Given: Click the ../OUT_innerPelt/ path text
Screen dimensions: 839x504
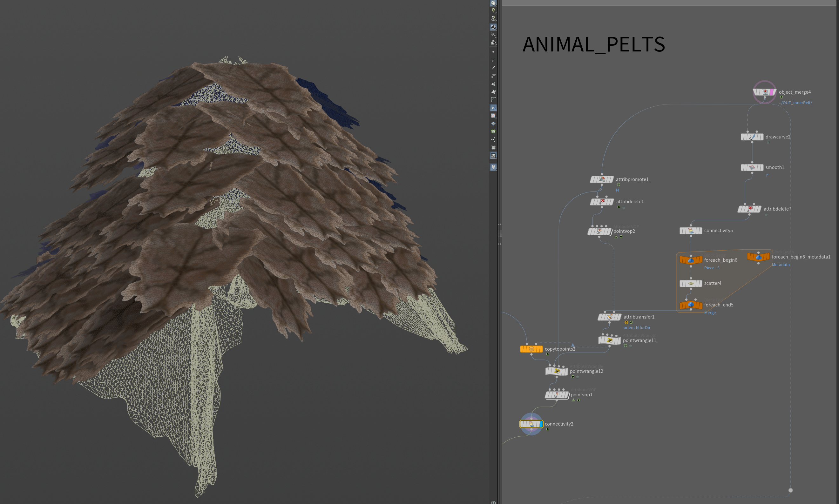Looking at the screenshot, I should click(x=795, y=103).
